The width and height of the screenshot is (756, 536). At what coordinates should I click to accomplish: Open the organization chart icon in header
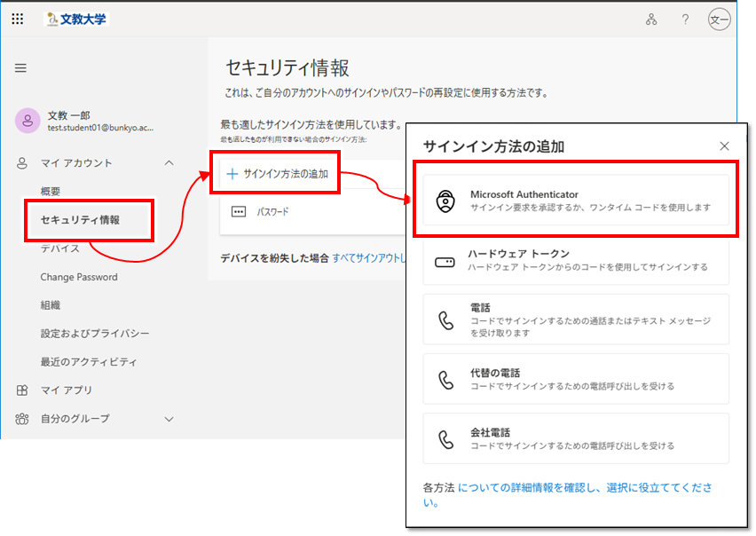[x=651, y=20]
